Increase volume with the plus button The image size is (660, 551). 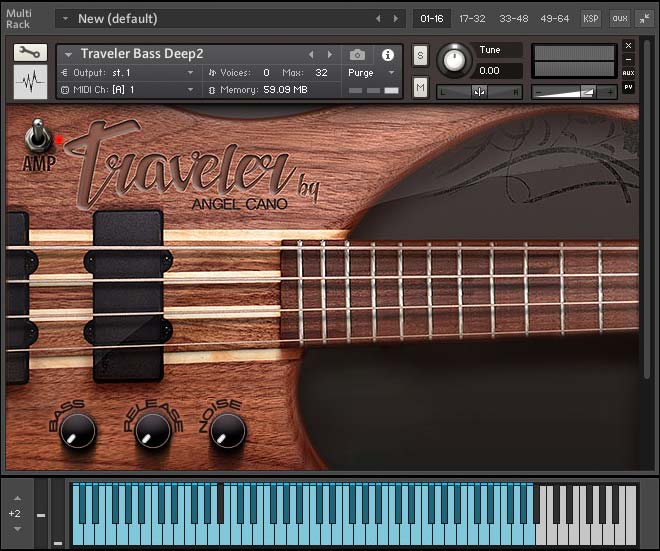pyautogui.click(x=609, y=92)
